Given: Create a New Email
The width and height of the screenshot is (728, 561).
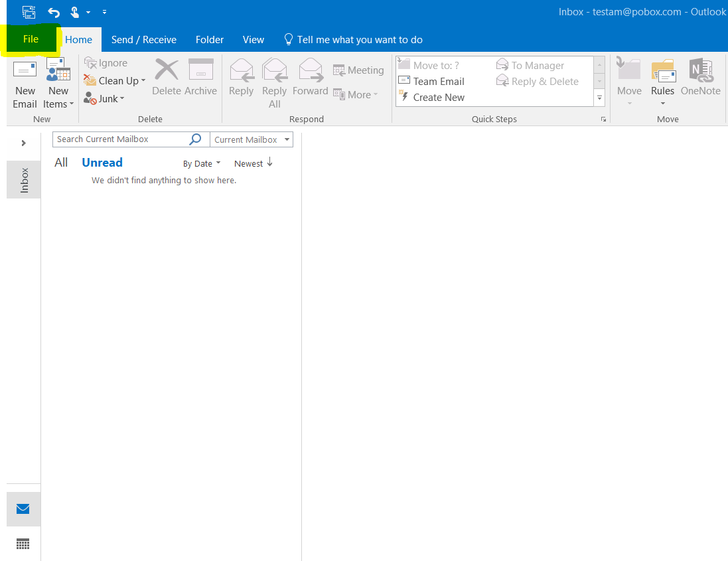Looking at the screenshot, I should click(25, 84).
